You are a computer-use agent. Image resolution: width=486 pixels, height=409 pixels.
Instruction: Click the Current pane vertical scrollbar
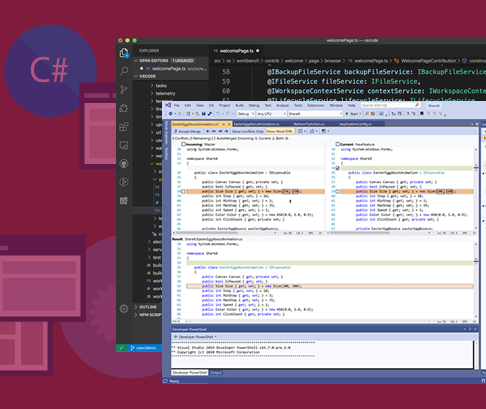[x=476, y=189]
